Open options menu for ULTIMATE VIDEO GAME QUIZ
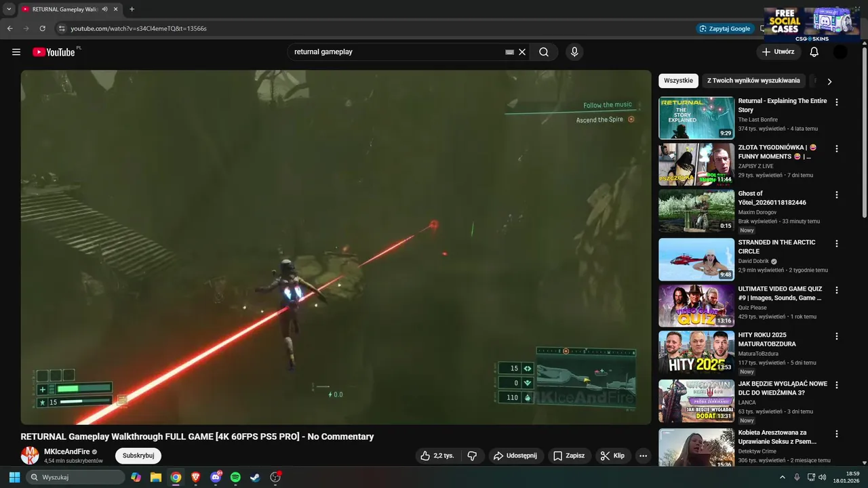 pos(836,290)
